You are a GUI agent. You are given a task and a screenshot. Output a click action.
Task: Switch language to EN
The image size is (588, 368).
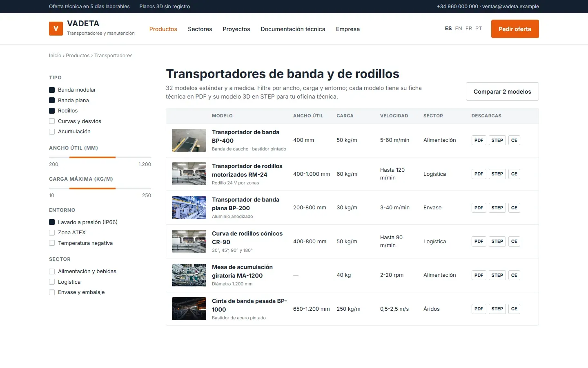tap(459, 29)
